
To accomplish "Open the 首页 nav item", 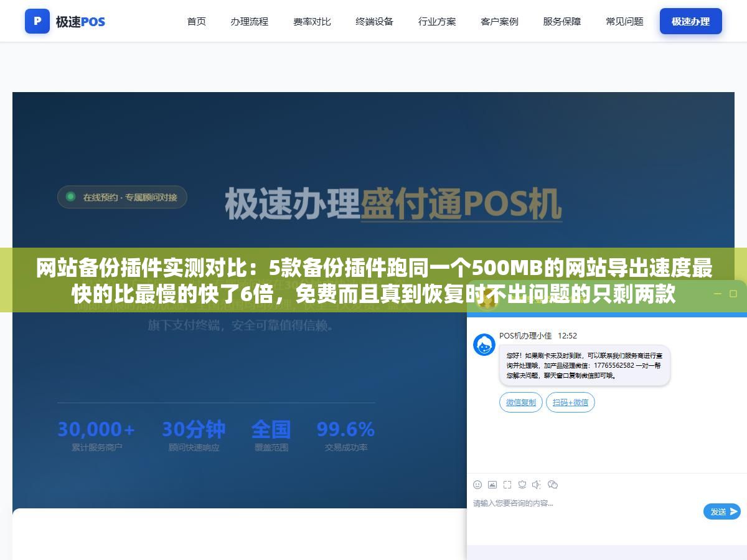I will tap(197, 21).
